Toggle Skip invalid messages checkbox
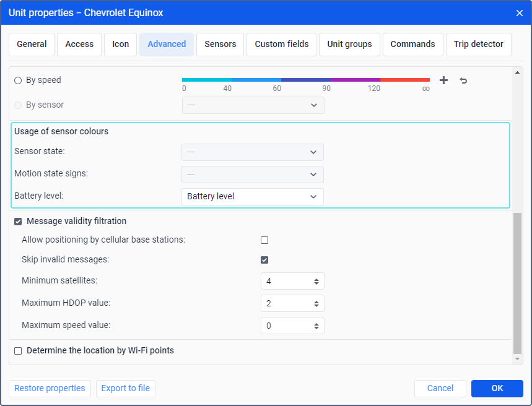Viewport: 532px width, 406px height. click(x=264, y=260)
